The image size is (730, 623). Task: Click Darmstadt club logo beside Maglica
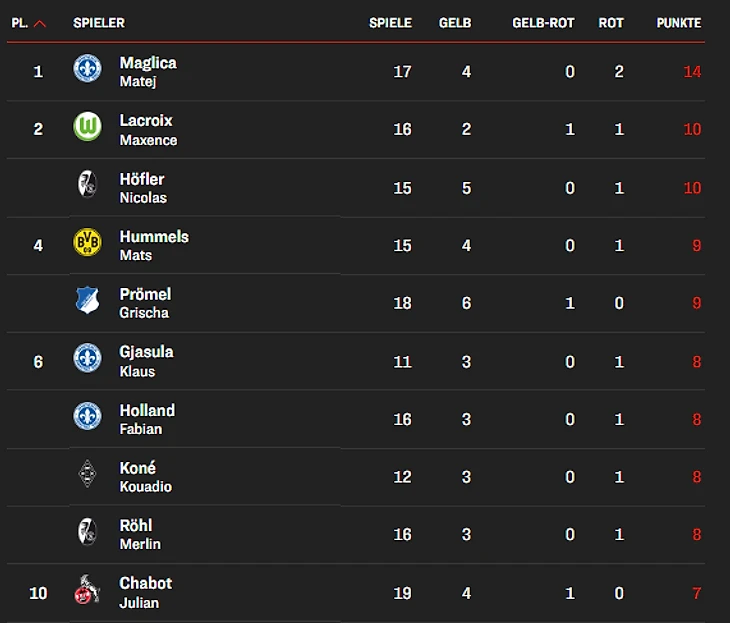click(88, 69)
